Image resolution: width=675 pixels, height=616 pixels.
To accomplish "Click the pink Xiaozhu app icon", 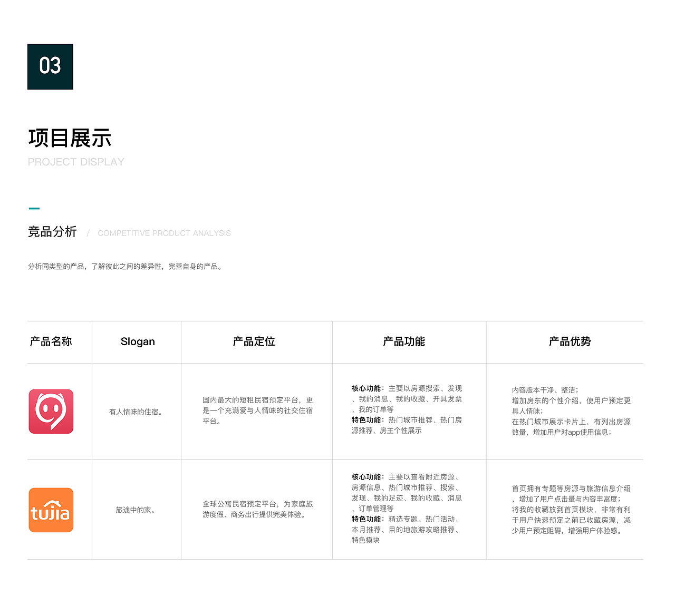I will pos(51,412).
